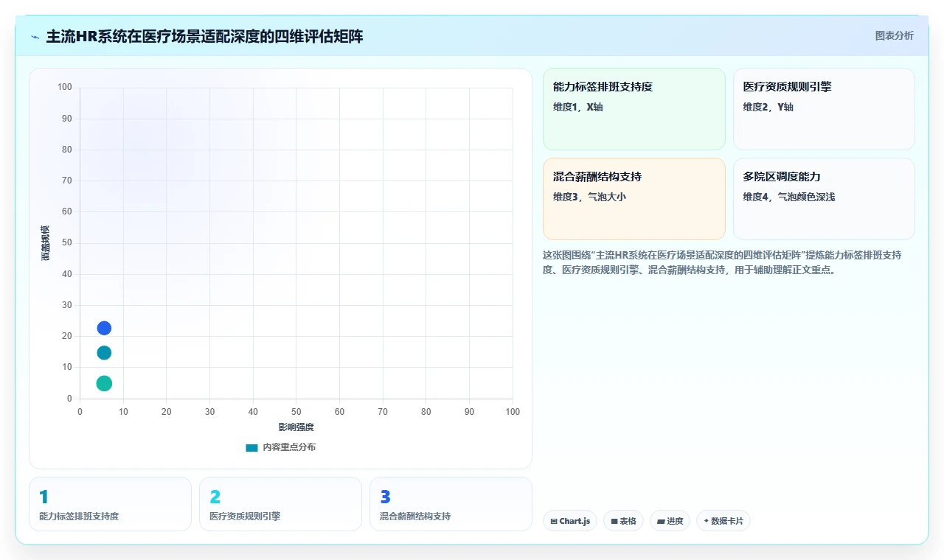Screen dimensions: 944x560
Task: Click the 表格 tag chip
Action: (623, 521)
